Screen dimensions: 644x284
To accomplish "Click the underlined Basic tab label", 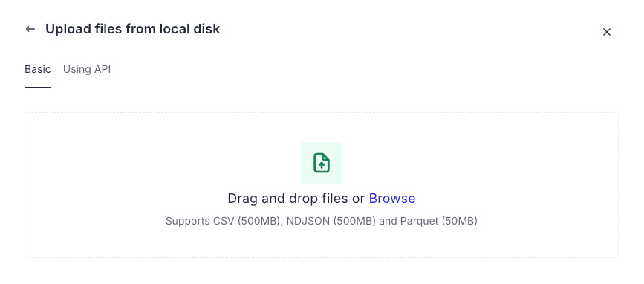I will tap(38, 69).
